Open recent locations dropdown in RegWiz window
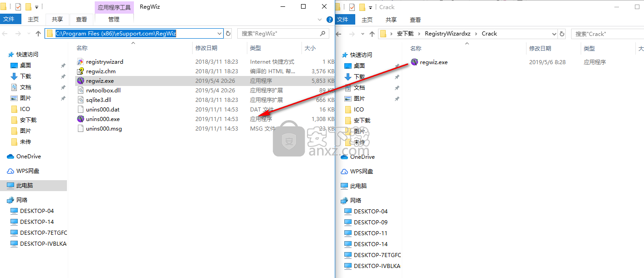644x278 pixels. (29, 34)
